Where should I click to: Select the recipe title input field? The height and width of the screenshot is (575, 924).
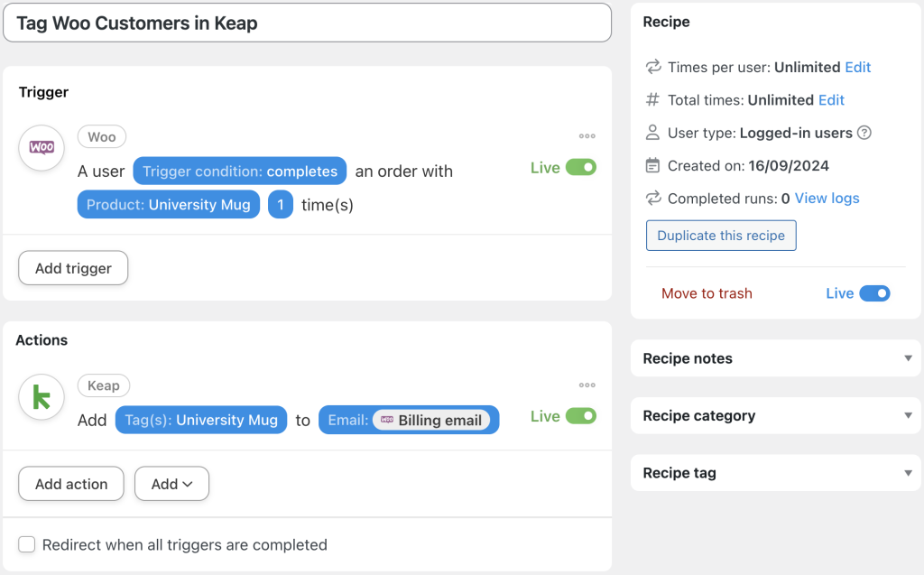pos(307,23)
